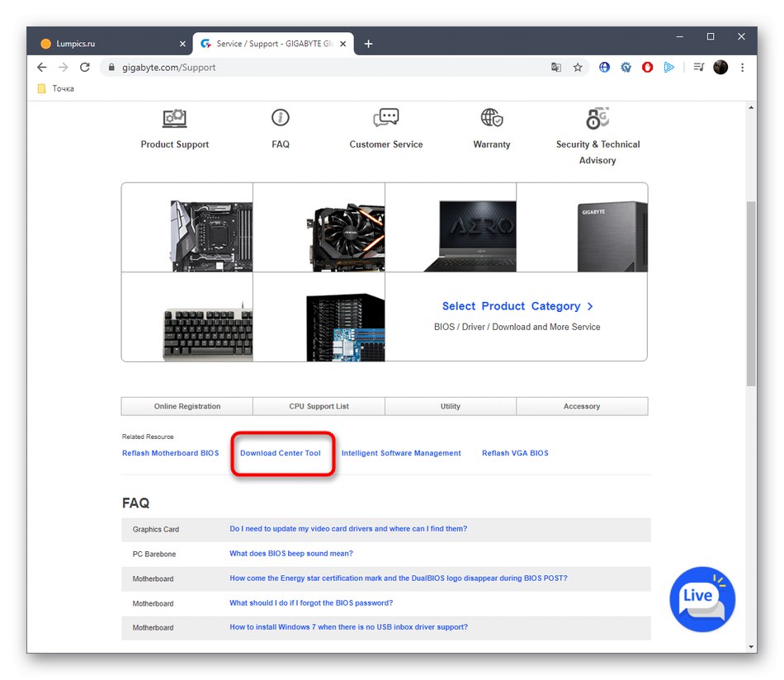Open the media control playlist icon
This screenshot has height=680, width=784.
699,67
